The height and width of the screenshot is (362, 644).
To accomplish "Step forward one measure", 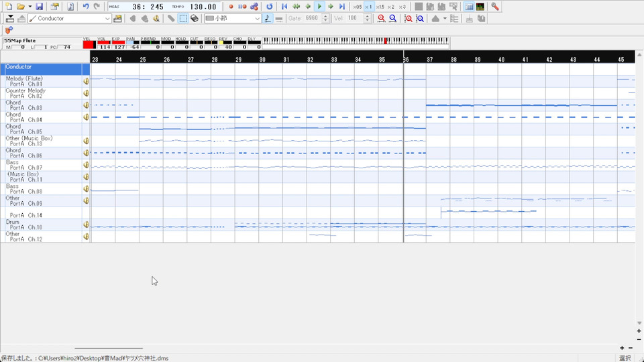I will (331, 7).
